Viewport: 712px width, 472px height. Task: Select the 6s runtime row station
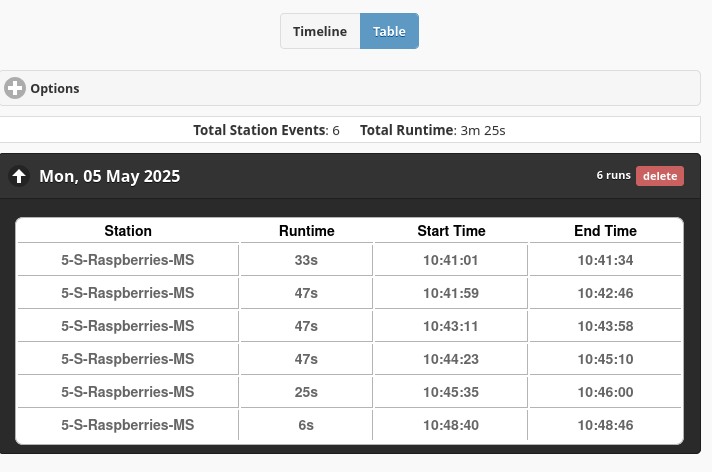pos(128,425)
